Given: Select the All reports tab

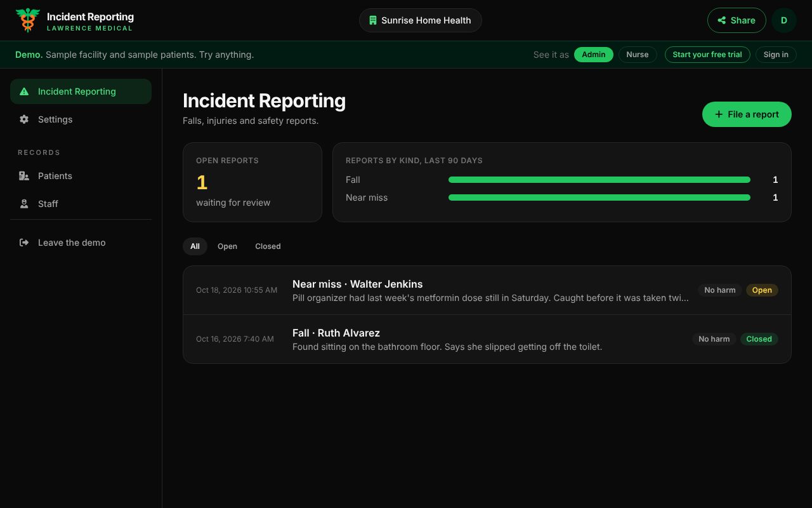Looking at the screenshot, I should coord(195,246).
